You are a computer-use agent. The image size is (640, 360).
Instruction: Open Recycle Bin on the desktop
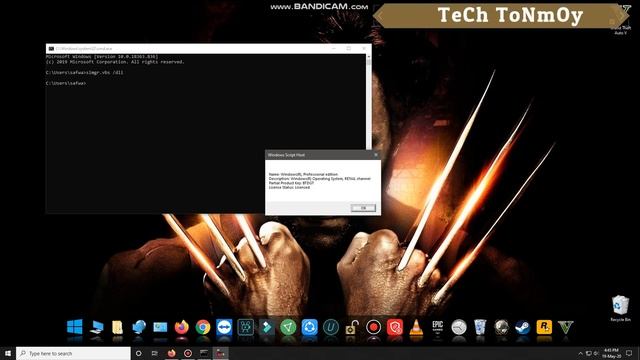[620, 308]
